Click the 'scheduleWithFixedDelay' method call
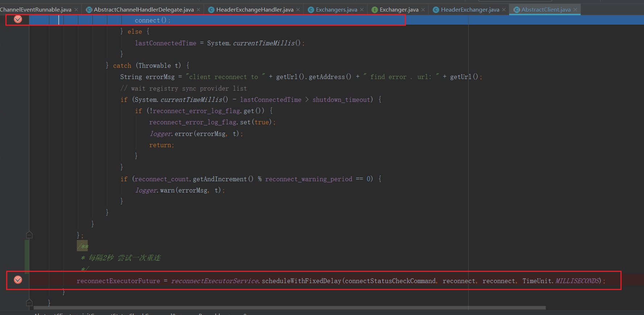 tap(302, 281)
